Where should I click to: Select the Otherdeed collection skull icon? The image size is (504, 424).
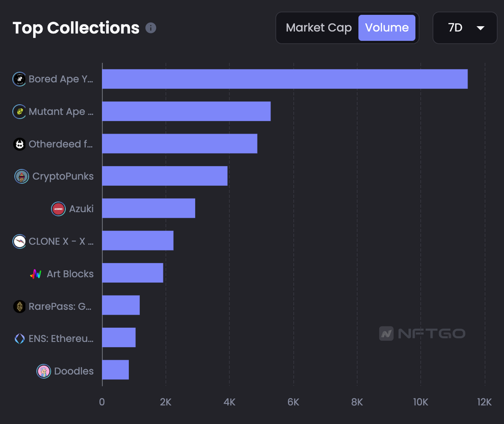[19, 144]
